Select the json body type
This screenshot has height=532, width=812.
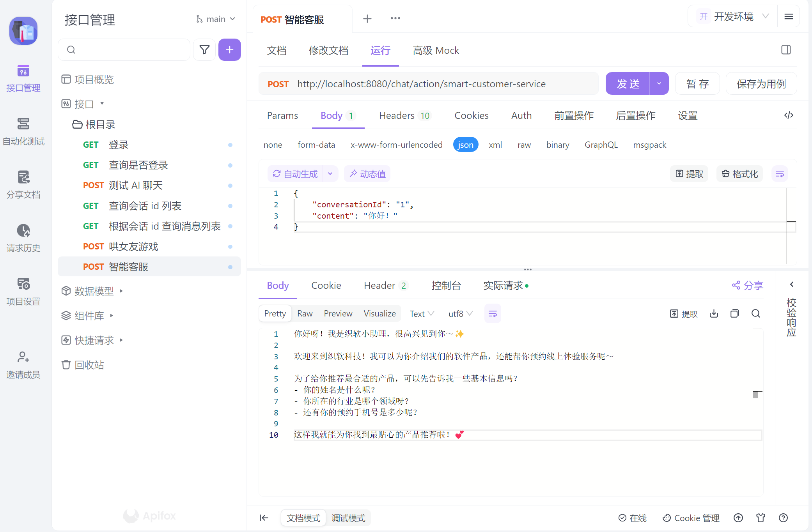465,145
